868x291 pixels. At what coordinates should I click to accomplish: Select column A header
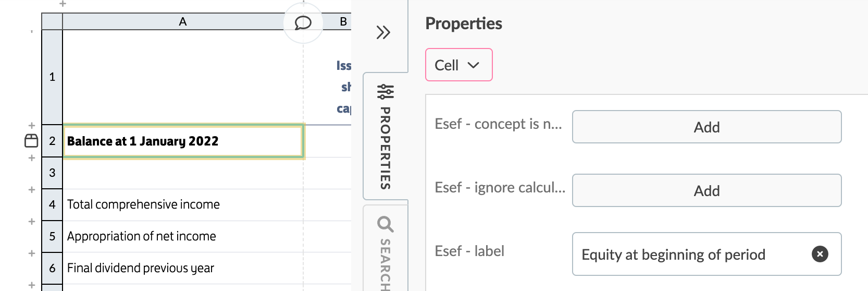tap(182, 21)
